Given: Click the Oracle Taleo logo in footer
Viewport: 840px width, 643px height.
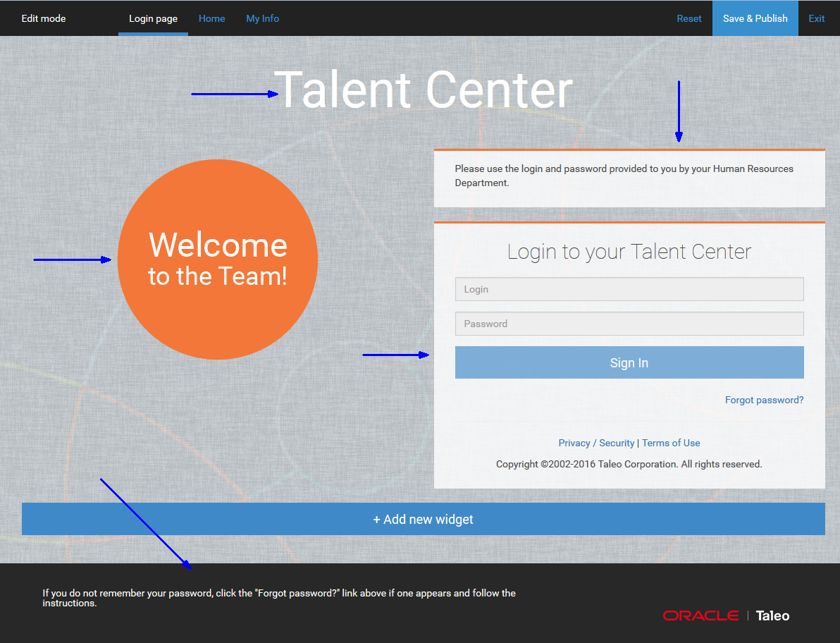Looking at the screenshot, I should point(727,616).
